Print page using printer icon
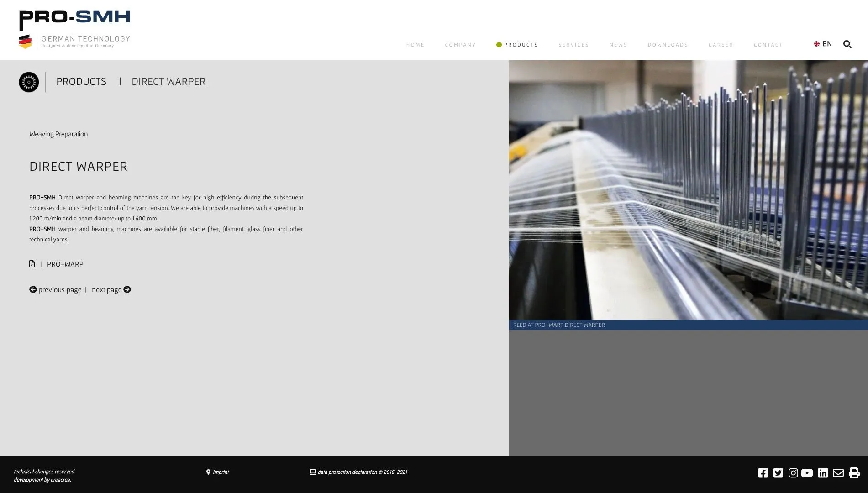Viewport: 868px width, 493px height. (854, 473)
